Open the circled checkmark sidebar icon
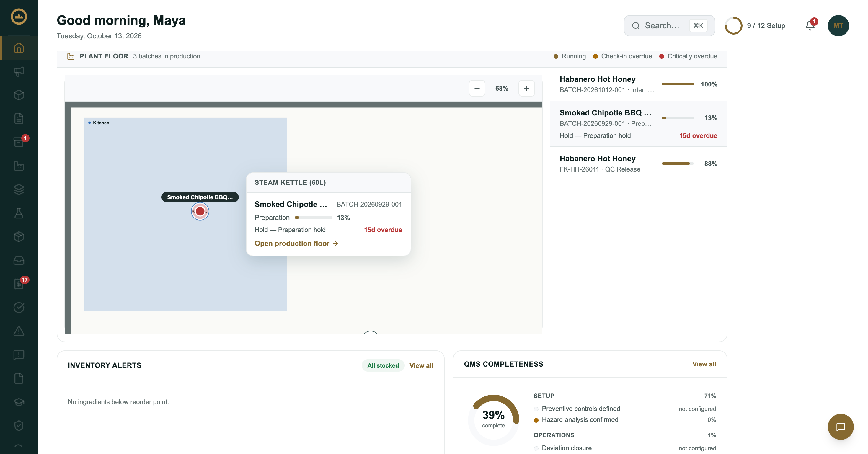This screenshot has width=868, height=454. 19,308
